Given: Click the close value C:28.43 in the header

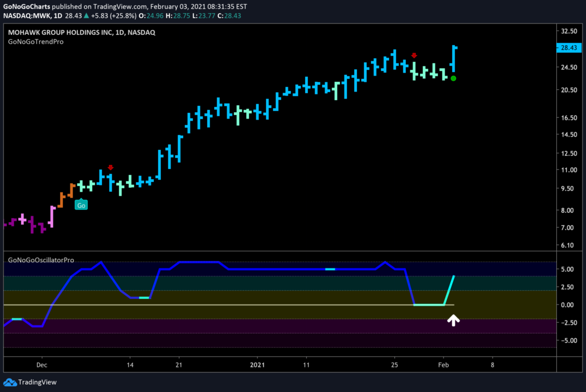Looking at the screenshot, I should 229,15.
